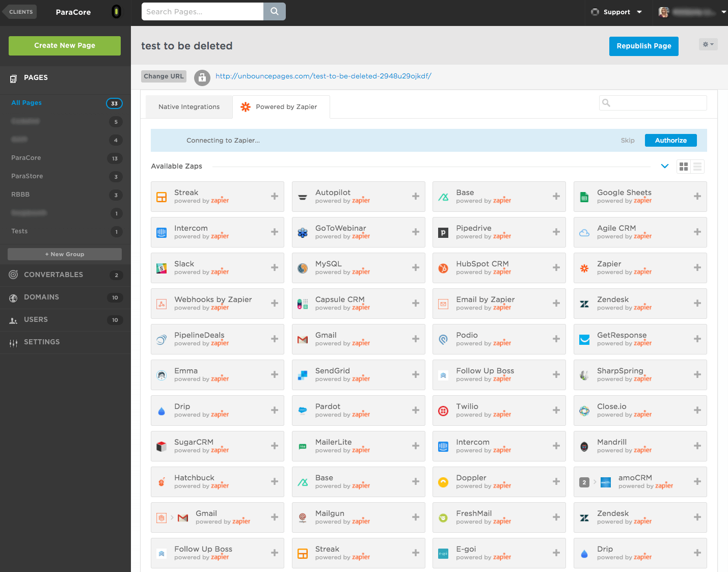Add the HubSpot CRM zap
Image resolution: width=728 pixels, height=572 pixels.
[556, 267]
